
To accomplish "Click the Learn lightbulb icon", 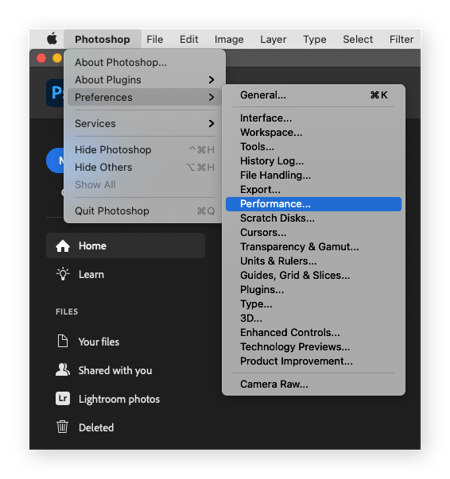I will click(63, 274).
